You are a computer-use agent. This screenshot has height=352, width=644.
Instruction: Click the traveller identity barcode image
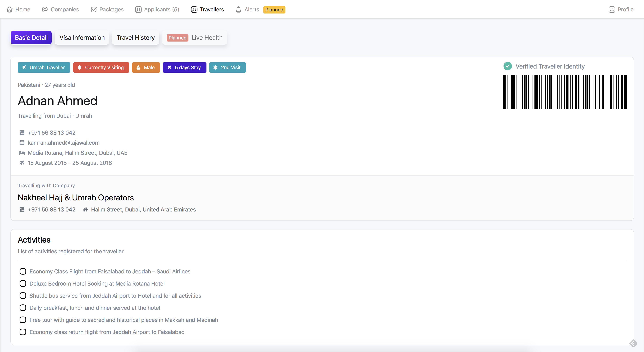(x=565, y=92)
